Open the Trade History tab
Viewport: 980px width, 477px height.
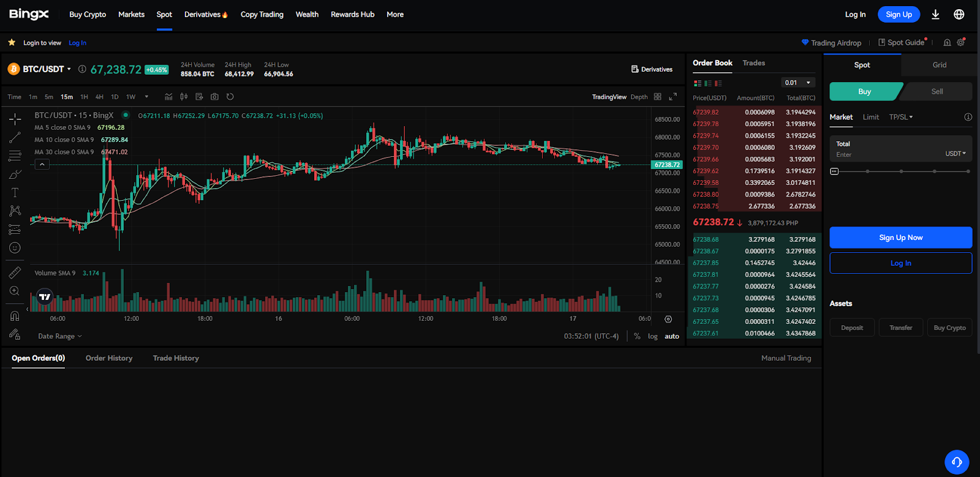pyautogui.click(x=176, y=358)
